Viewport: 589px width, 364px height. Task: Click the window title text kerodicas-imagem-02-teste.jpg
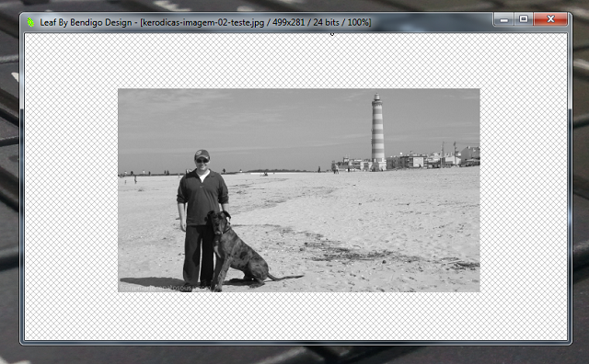click(203, 22)
